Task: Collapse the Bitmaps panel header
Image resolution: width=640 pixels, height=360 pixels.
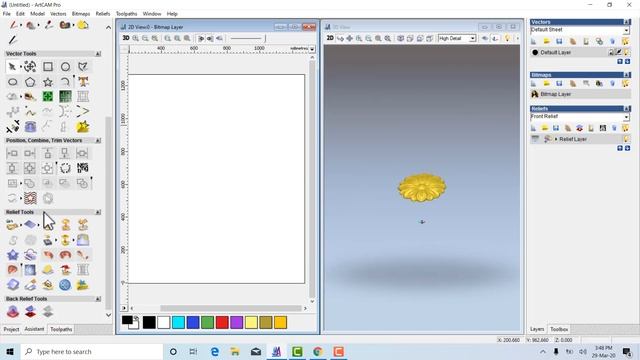Action: click(x=627, y=75)
